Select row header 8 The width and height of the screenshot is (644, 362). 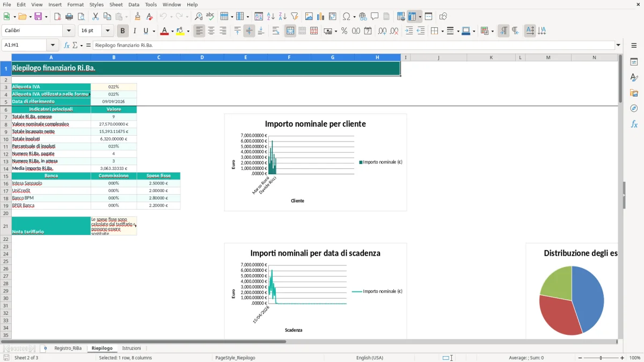6,124
